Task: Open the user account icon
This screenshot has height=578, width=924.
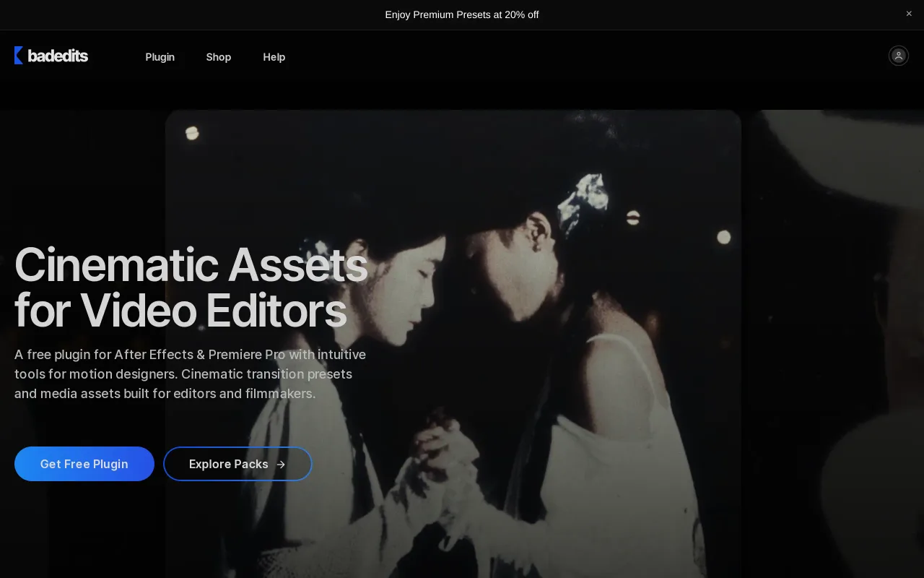Action: (898, 56)
